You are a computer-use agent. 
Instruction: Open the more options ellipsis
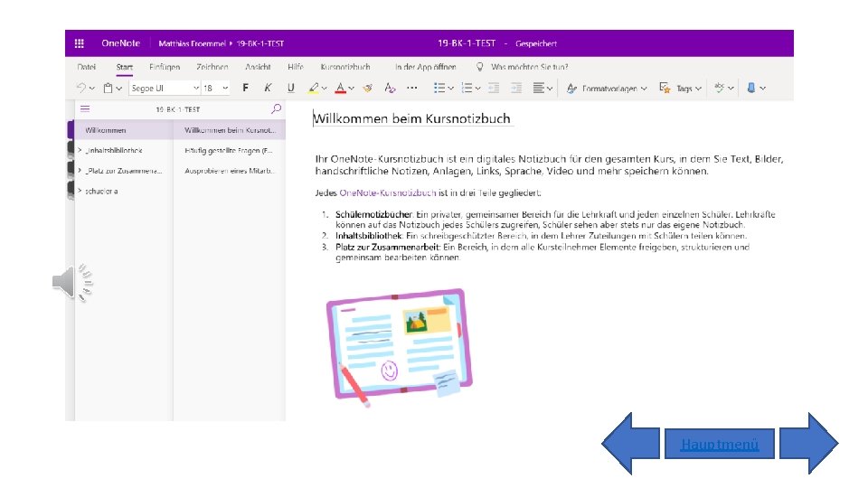click(412, 88)
